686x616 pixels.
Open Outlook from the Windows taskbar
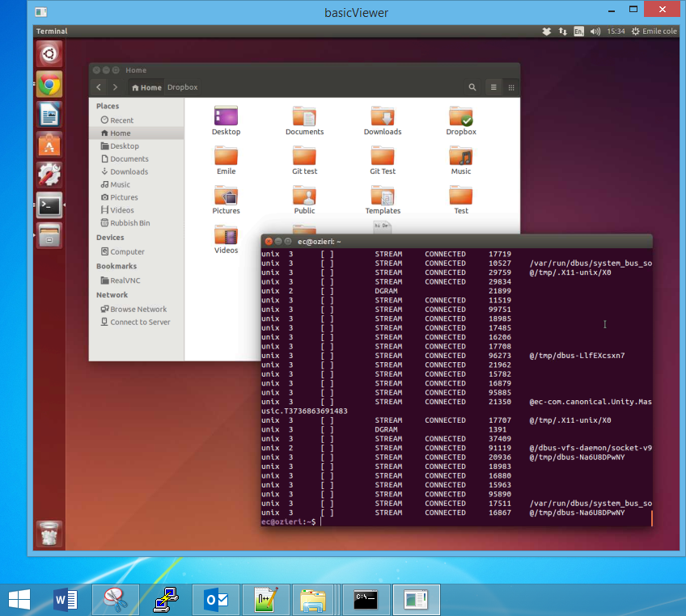216,599
